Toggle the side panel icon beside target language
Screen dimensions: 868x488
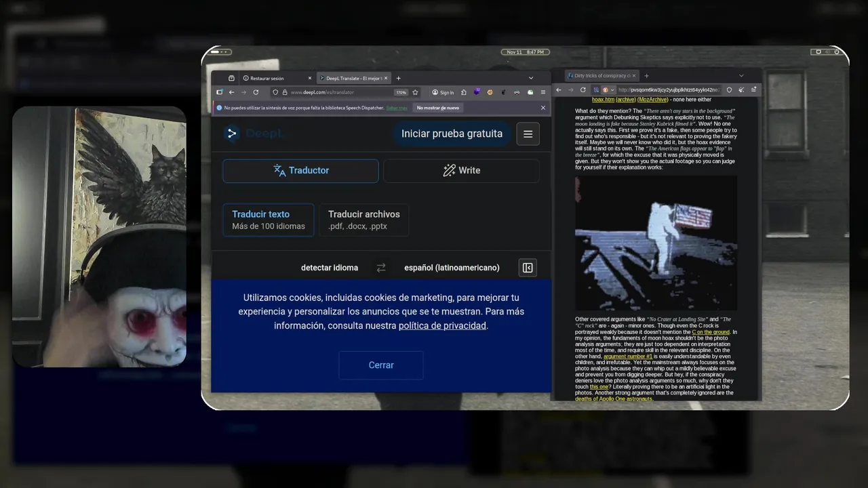pyautogui.click(x=528, y=268)
